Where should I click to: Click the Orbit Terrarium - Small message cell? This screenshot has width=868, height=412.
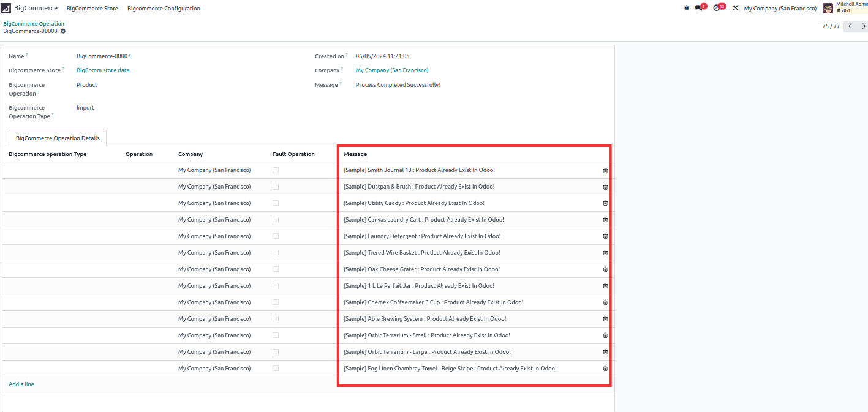(427, 335)
